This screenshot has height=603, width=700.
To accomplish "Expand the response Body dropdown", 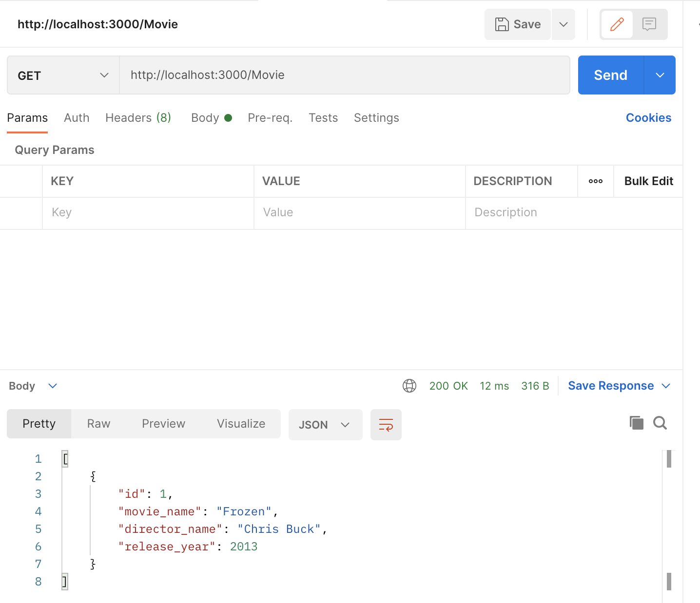I will 33,386.
